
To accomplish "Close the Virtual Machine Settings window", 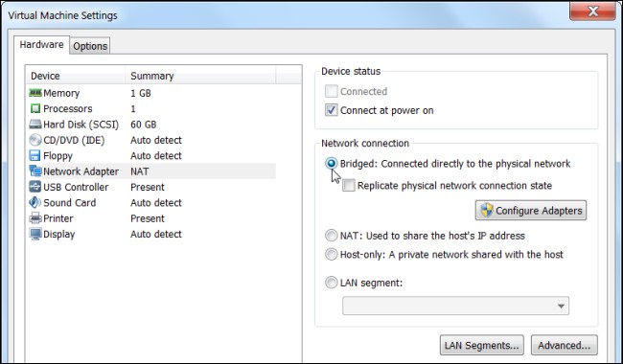I will [x=592, y=11].
